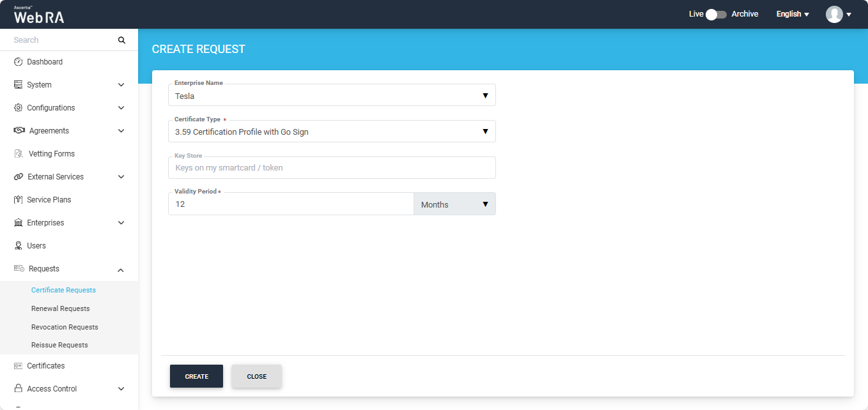This screenshot has width=868, height=410.
Task: Expand the Agreements menu chevron
Action: click(121, 131)
